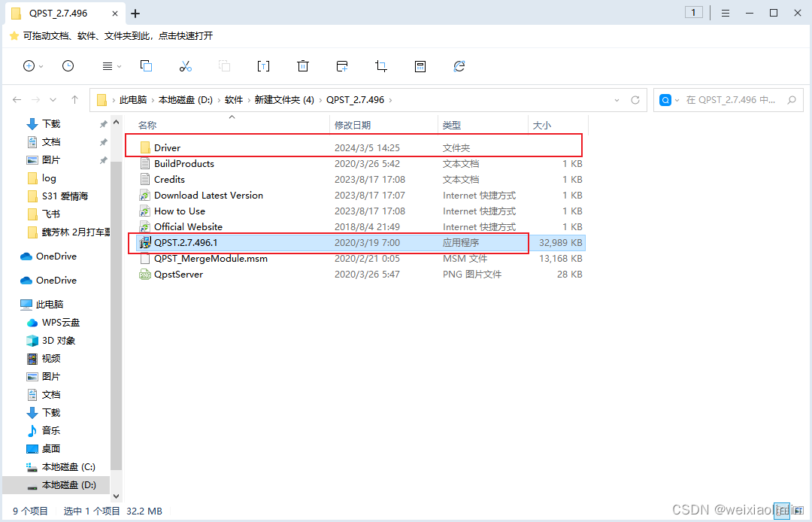The image size is (812, 522).
Task: Select the Credits text file
Action: (x=360, y=179)
